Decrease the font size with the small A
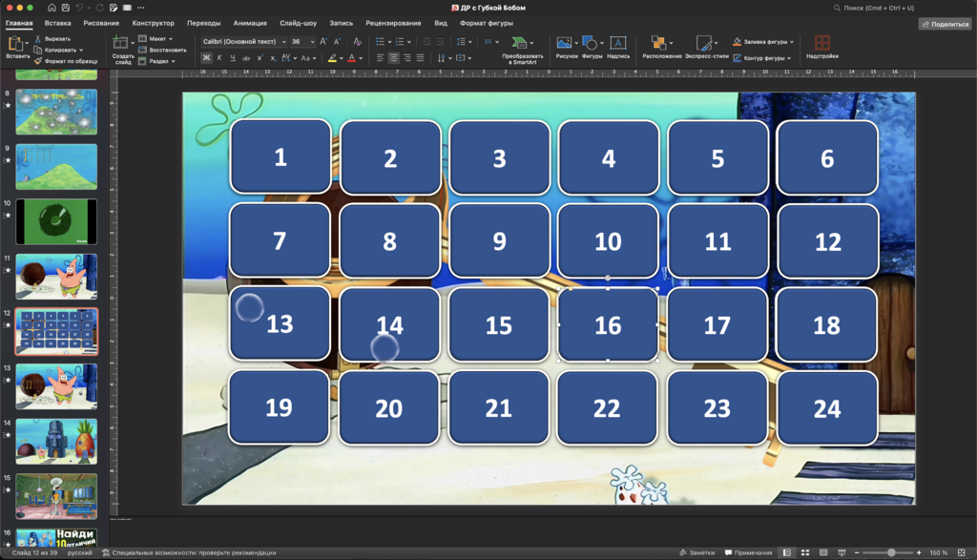This screenshot has width=977, height=560. point(337,42)
